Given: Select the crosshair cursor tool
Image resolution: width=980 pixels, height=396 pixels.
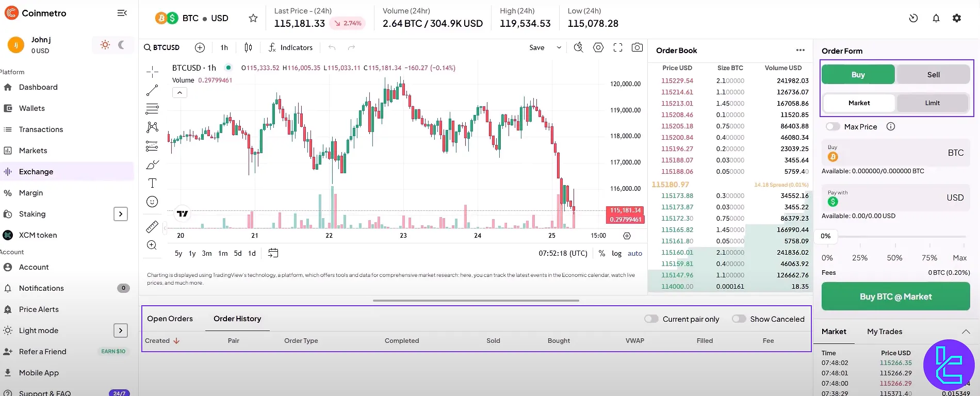Looking at the screenshot, I should click(152, 71).
